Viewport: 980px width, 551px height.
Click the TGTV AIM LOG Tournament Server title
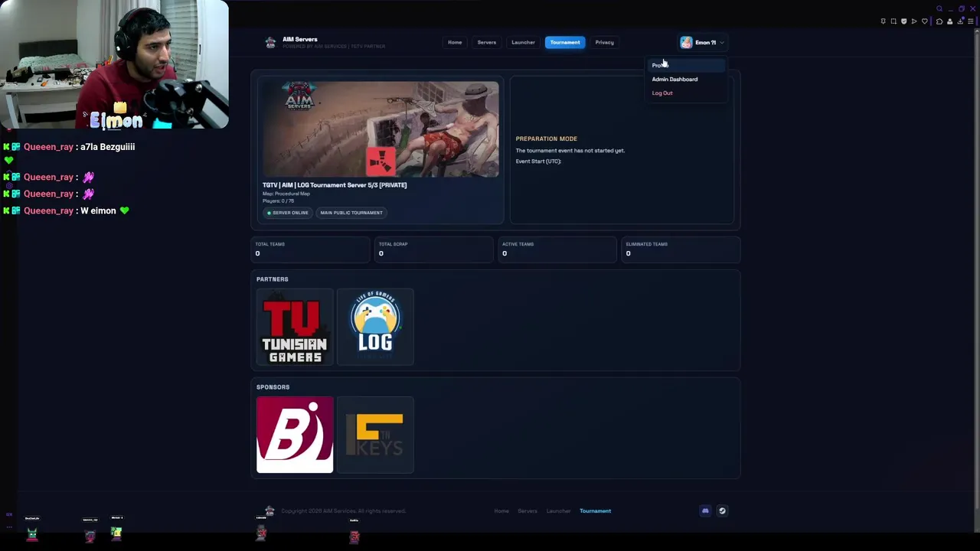[x=335, y=185]
